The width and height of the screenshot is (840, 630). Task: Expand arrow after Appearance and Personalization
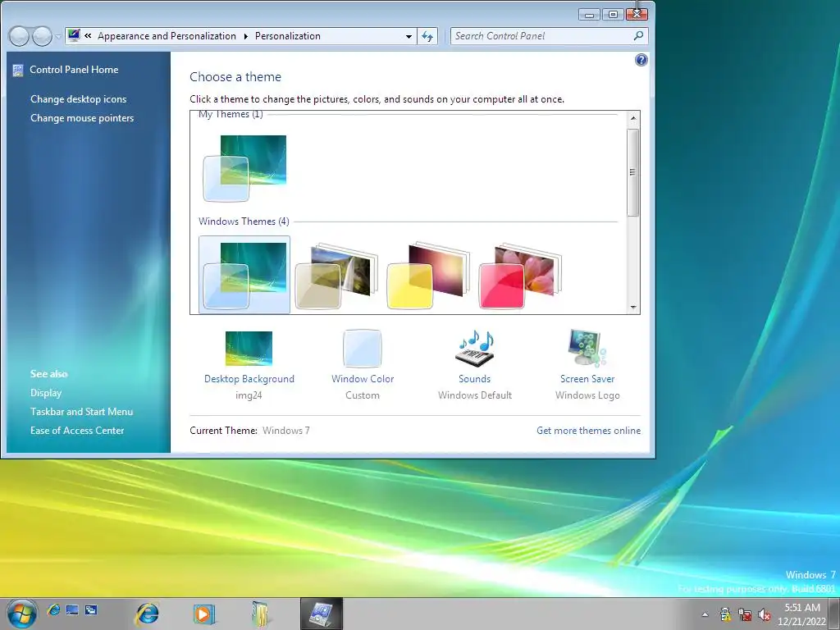pyautogui.click(x=245, y=36)
